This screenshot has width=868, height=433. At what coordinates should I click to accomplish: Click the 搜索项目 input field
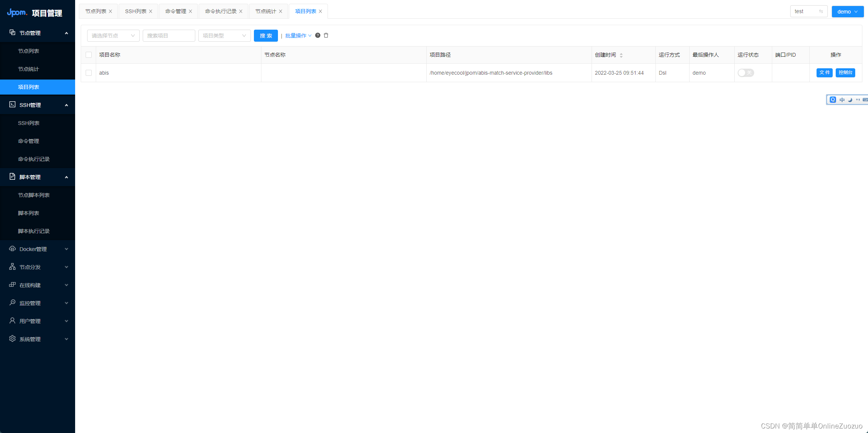coord(169,36)
